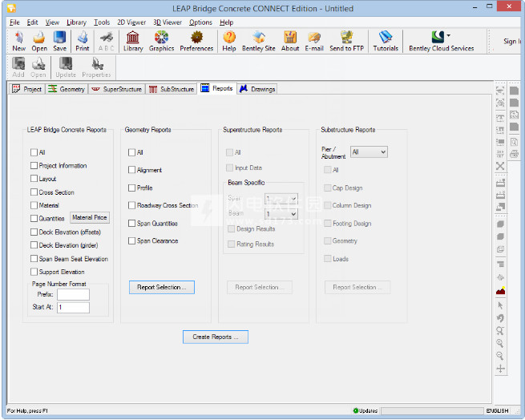Click the Add component icon
525x420 pixels.
tap(18, 67)
